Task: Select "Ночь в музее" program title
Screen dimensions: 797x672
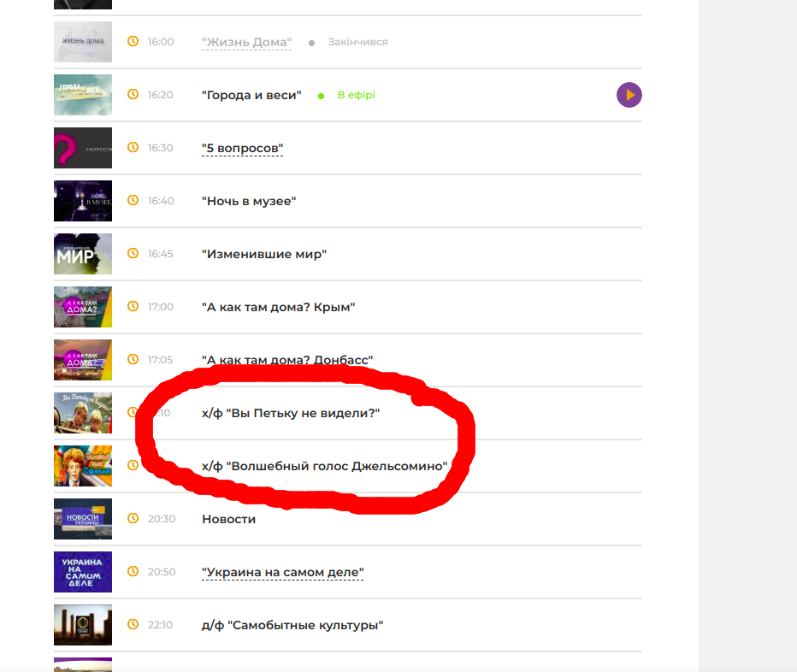Action: click(248, 201)
